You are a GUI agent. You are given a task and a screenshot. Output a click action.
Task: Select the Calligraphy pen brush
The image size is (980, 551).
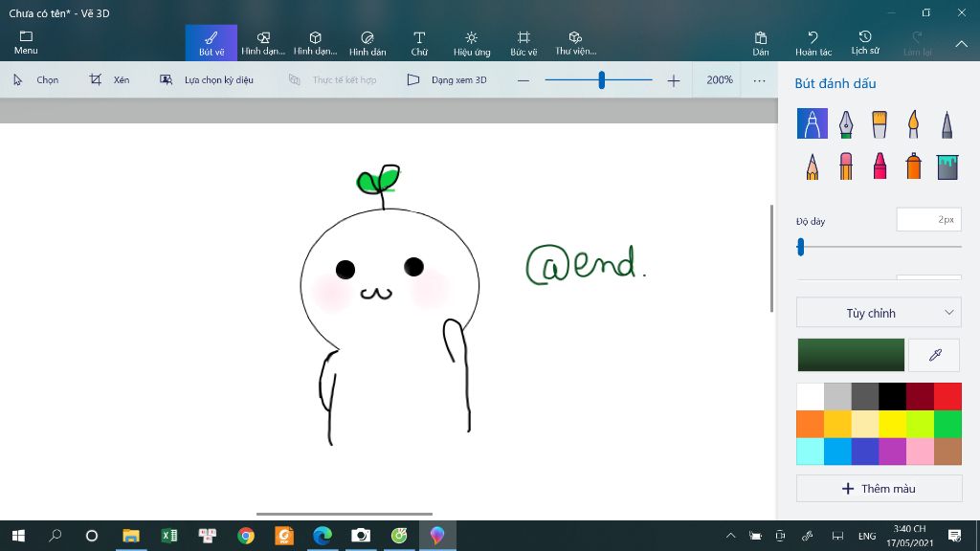pos(846,123)
